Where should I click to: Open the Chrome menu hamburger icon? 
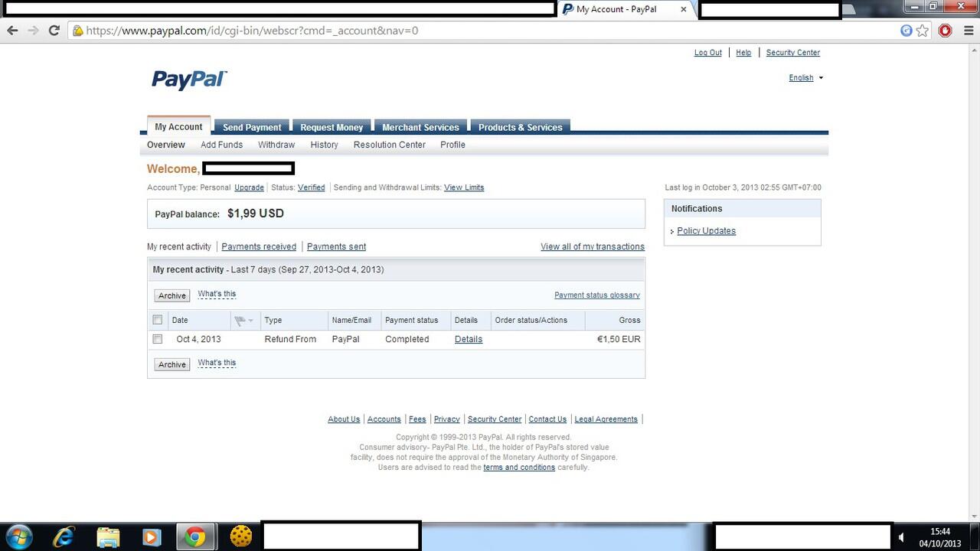click(969, 31)
